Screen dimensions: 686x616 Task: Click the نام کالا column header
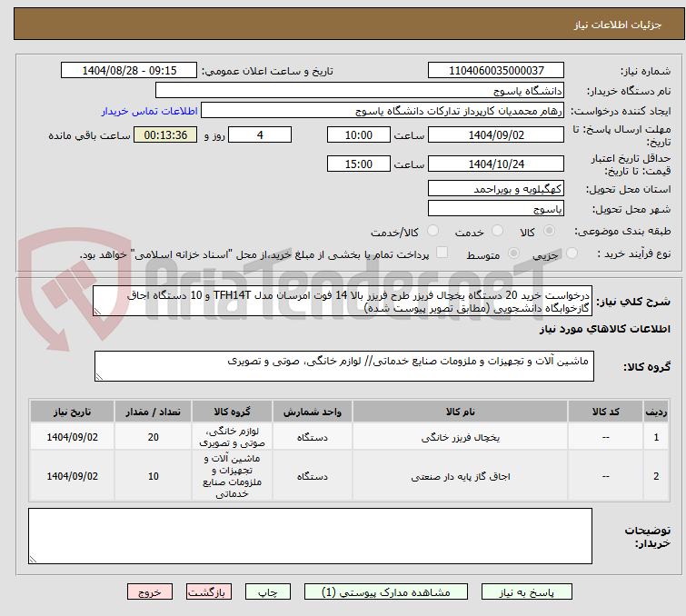(x=461, y=412)
